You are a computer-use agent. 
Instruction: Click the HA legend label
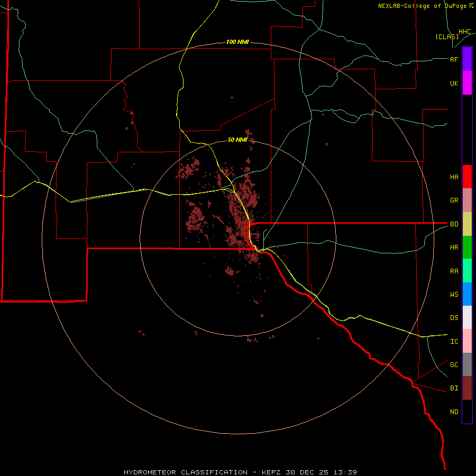[454, 177]
